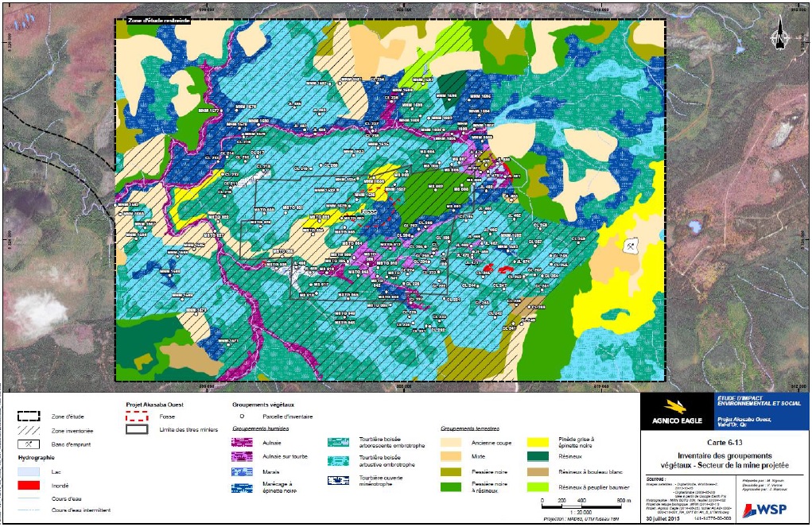The width and height of the screenshot is (812, 527).
Task: Collapse the Hydrographie legend section
Action: click(35, 457)
